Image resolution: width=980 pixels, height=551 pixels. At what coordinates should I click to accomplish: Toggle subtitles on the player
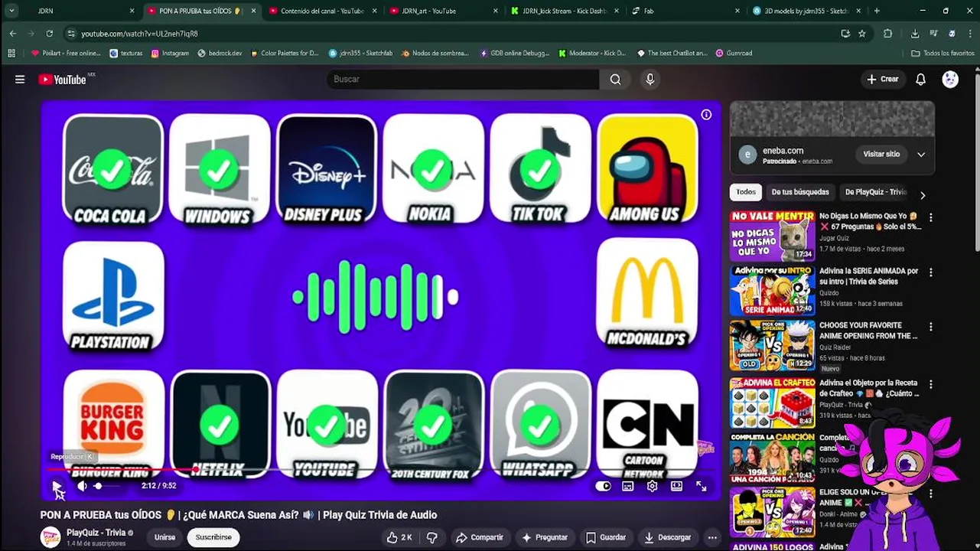pyautogui.click(x=628, y=486)
